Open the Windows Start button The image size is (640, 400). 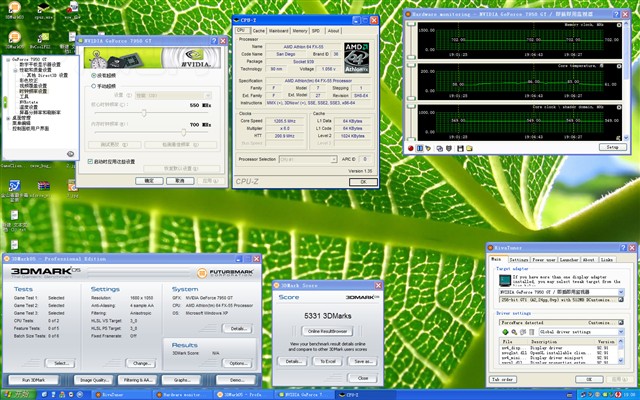(x=18, y=395)
